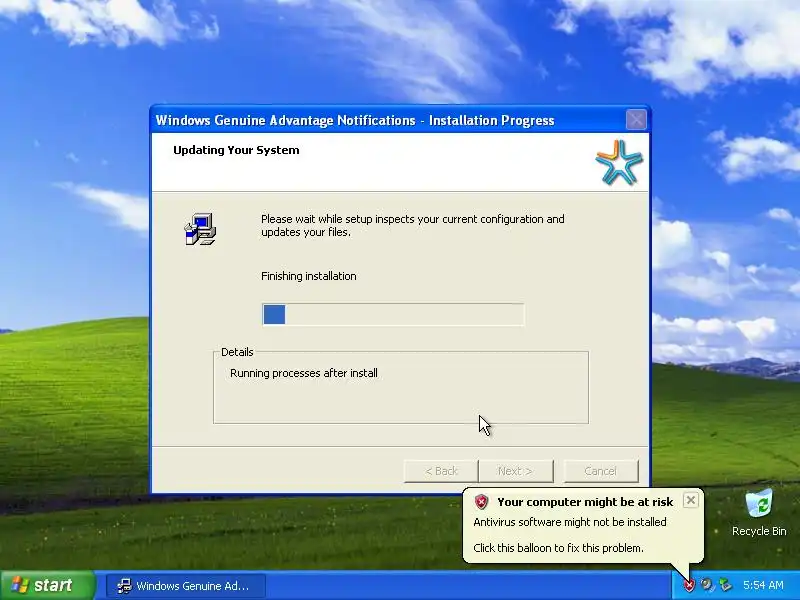Click the Details group label
This screenshot has width=800, height=600.
click(x=237, y=352)
